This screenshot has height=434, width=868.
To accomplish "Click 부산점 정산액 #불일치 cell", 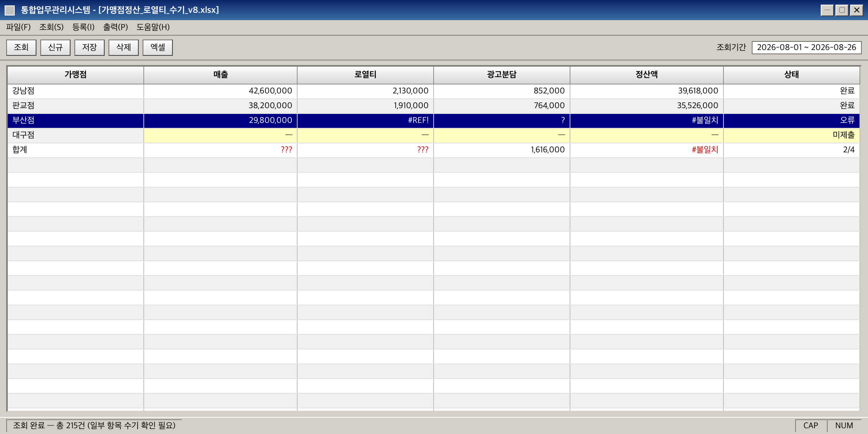I will [647, 121].
